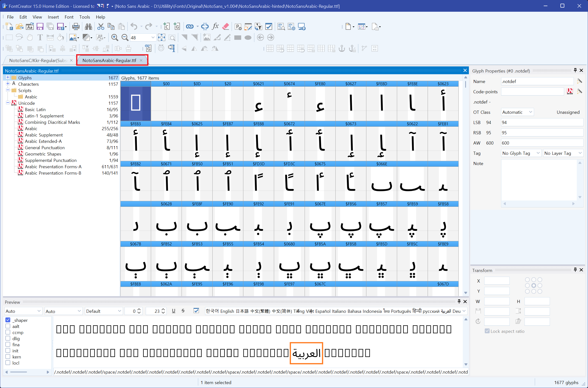Open the Tools menu

[84, 17]
